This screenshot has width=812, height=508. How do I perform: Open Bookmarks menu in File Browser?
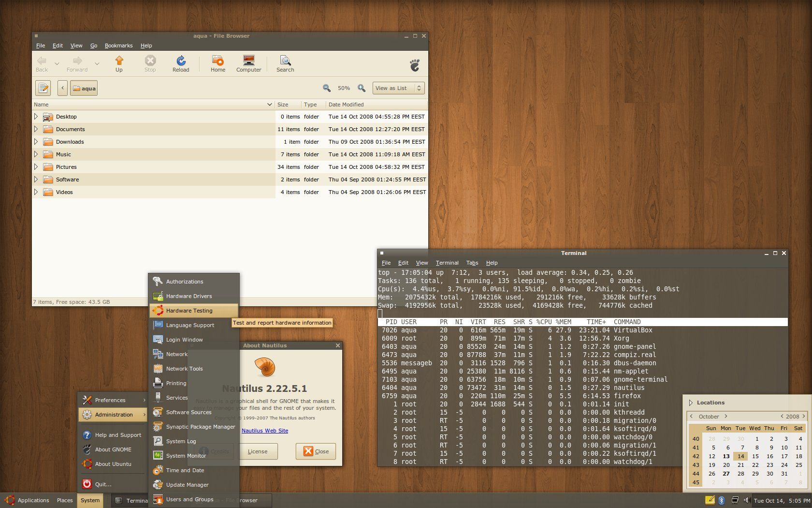(118, 45)
